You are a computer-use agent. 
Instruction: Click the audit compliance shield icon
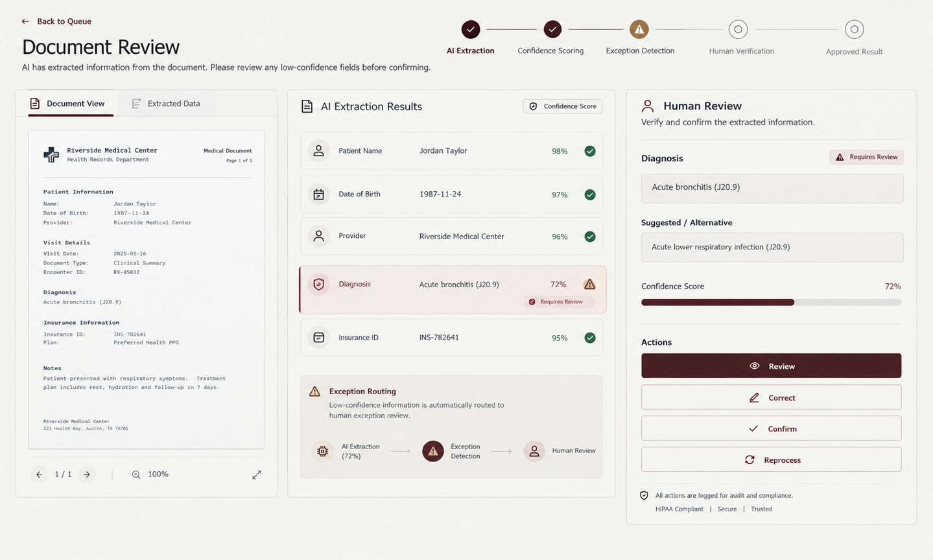[644, 496]
